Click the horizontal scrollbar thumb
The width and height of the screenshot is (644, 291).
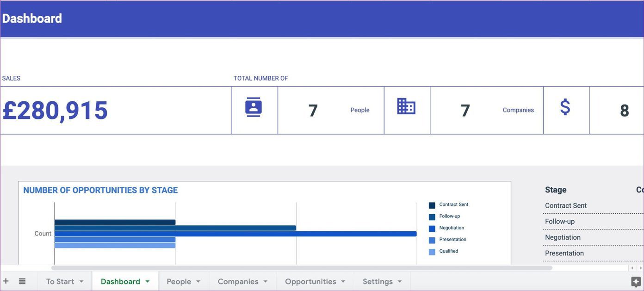302,268
